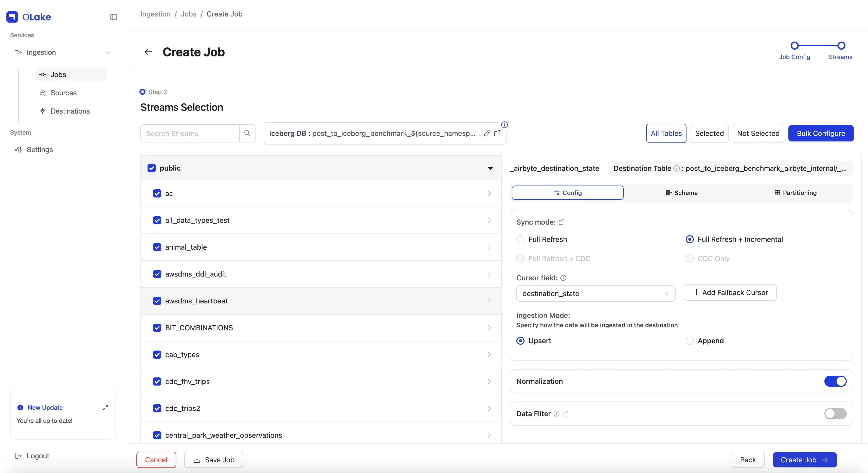Collapse the Ingestion menu chevron
Viewport: 868px width, 473px height.
click(108, 52)
